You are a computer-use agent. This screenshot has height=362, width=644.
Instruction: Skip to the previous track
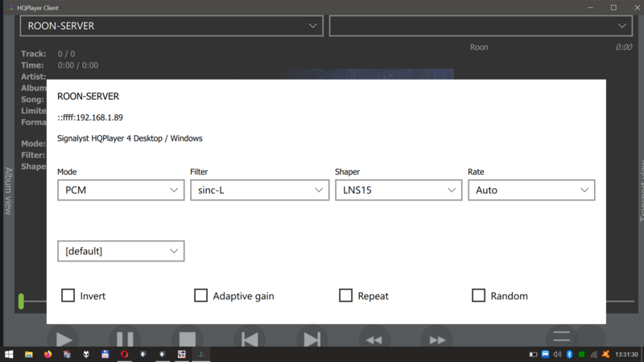tap(250, 339)
